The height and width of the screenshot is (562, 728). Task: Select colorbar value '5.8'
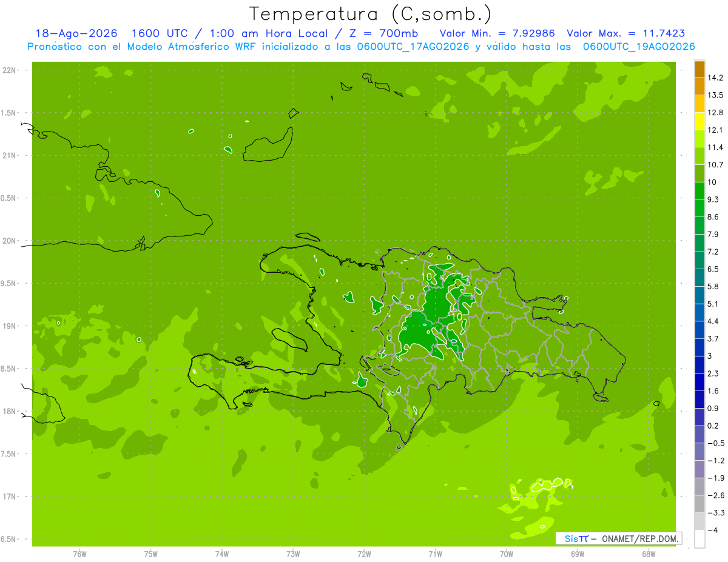coord(713,287)
